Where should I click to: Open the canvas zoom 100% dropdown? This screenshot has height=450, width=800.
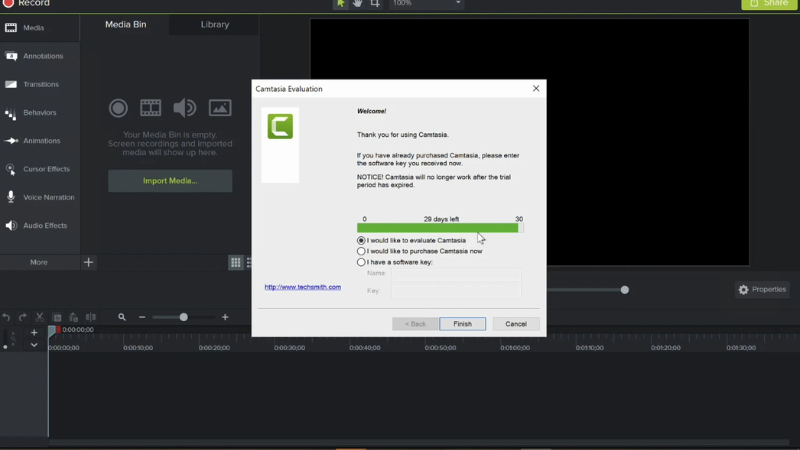point(427,4)
